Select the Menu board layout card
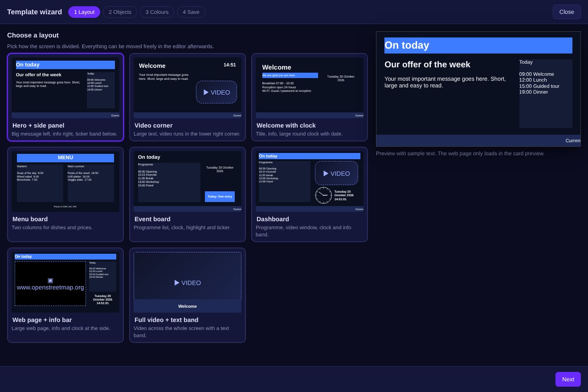Viewport: 588px width, 392px height. point(65,194)
